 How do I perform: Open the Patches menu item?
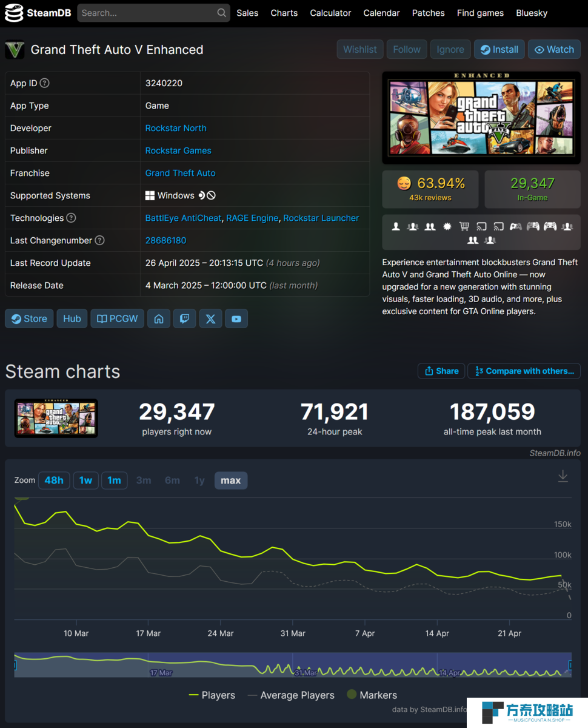(428, 13)
